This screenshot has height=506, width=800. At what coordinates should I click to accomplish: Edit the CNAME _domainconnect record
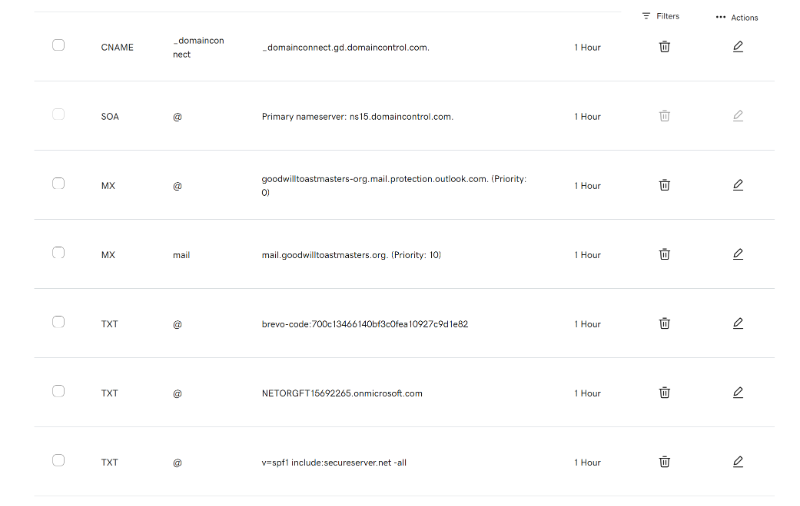(738, 46)
